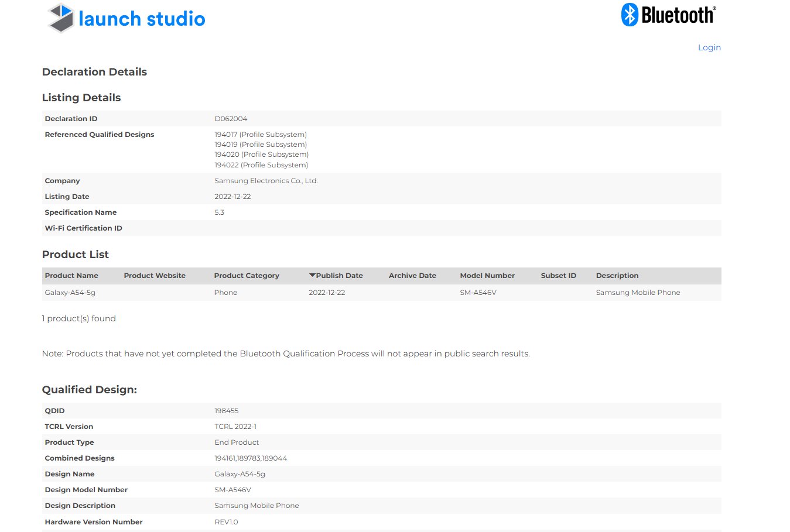Sort by Publish Date column arrow
790x532 pixels.
point(313,275)
